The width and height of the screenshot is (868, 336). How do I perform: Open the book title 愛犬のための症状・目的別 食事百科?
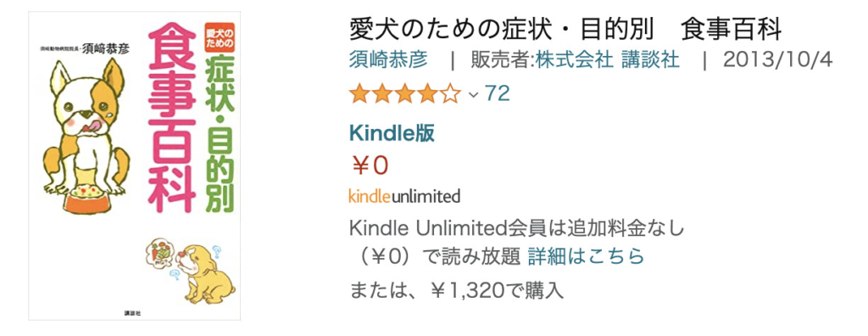pos(565,30)
